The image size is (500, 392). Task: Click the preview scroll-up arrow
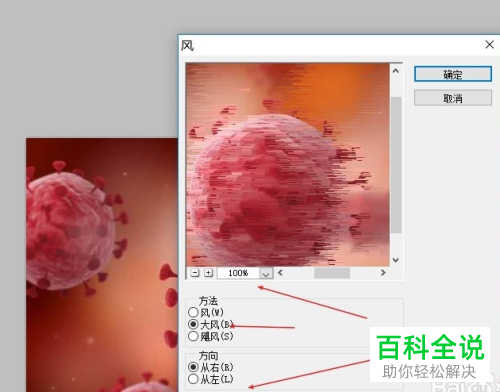pyautogui.click(x=396, y=70)
